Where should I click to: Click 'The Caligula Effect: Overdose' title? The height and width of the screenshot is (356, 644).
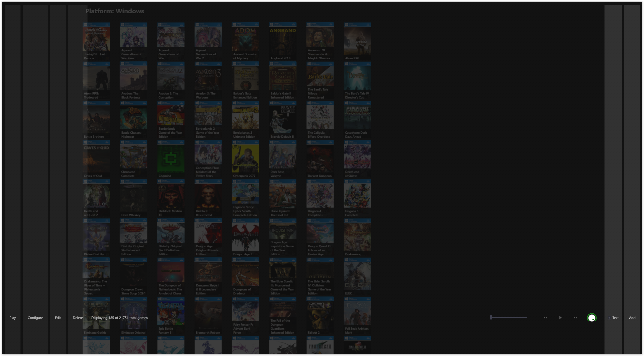319,135
